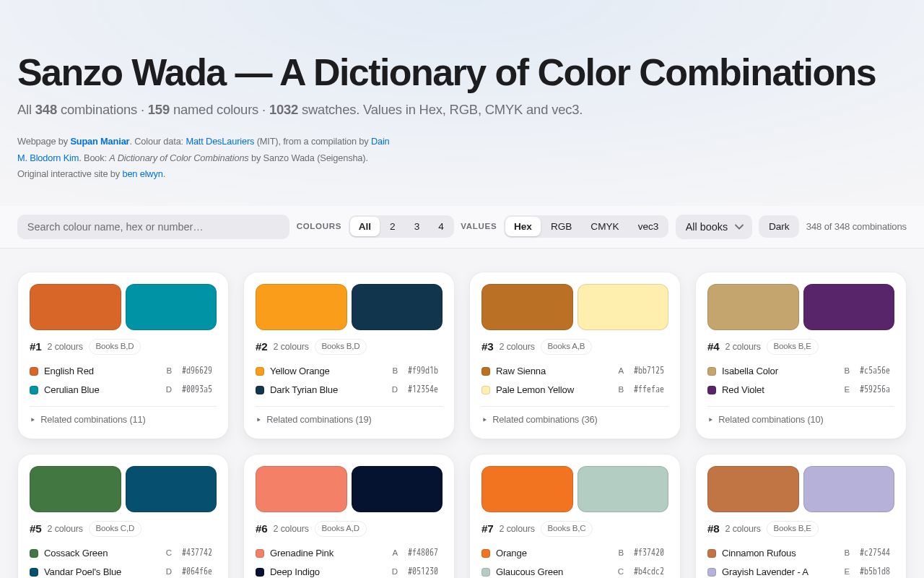
Task: Open the All books dropdown
Action: click(x=714, y=227)
